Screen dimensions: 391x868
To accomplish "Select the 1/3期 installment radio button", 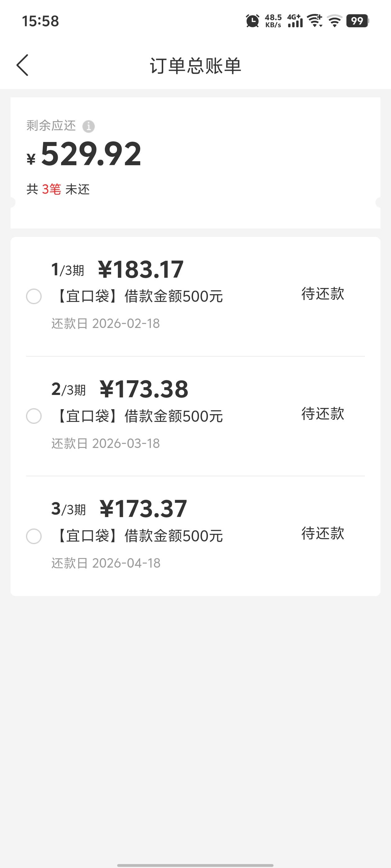I will (34, 297).
